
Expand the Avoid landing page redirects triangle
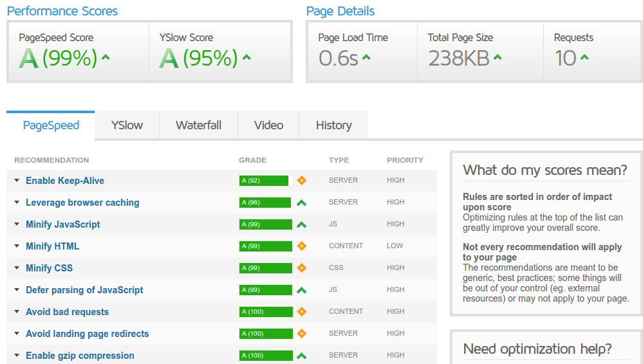click(x=17, y=333)
